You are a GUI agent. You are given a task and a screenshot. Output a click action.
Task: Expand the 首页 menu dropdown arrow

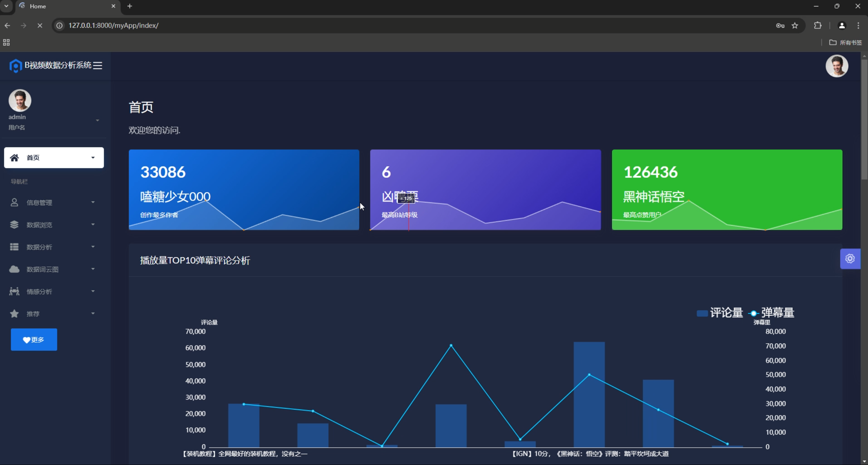[93, 157]
